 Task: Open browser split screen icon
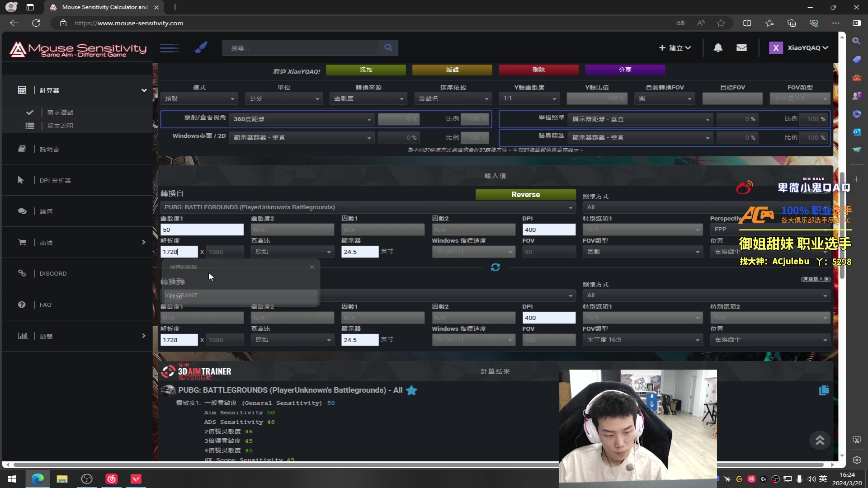click(747, 23)
